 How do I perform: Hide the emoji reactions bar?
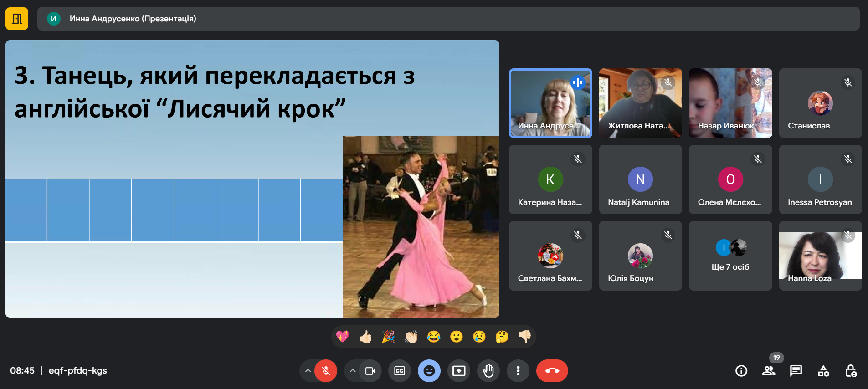coord(429,371)
